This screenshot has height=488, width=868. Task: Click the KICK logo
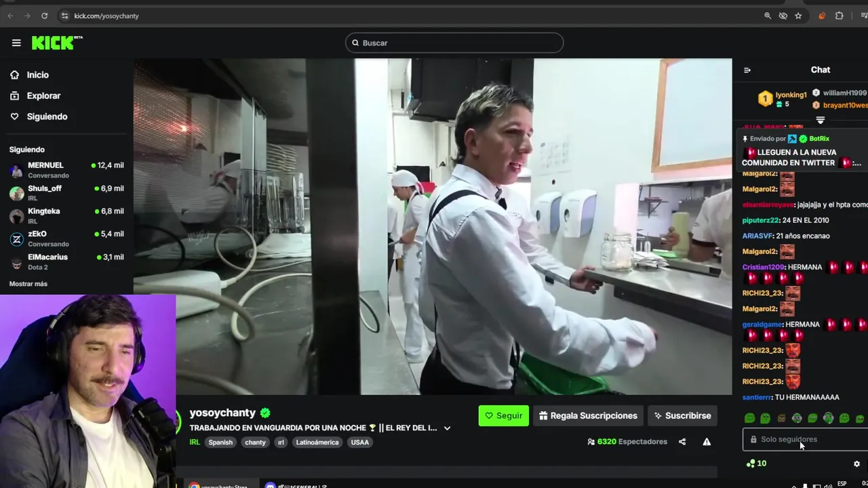click(x=57, y=43)
